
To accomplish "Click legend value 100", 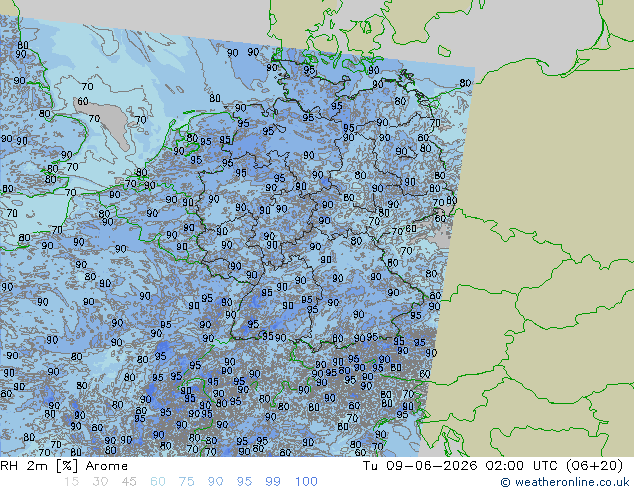I will tap(306, 482).
